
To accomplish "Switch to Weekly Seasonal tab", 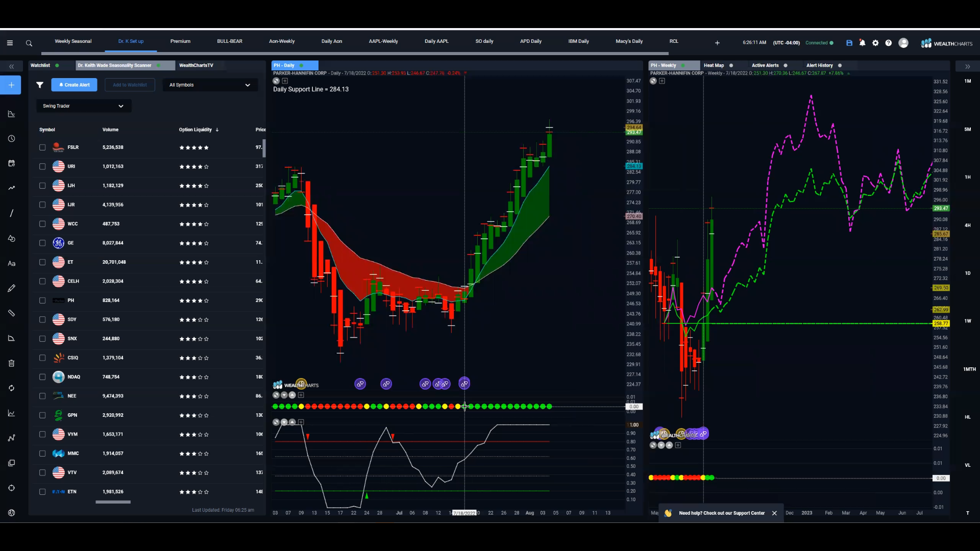I will coord(73,41).
